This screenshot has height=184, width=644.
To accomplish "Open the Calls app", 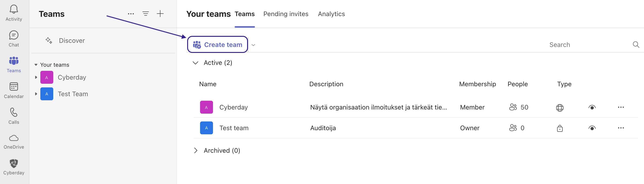I will 14,116.
